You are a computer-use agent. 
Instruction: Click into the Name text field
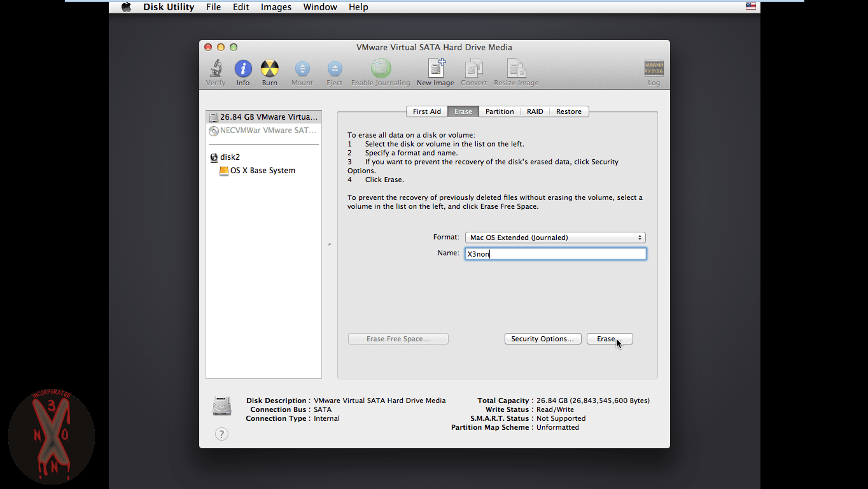click(556, 253)
